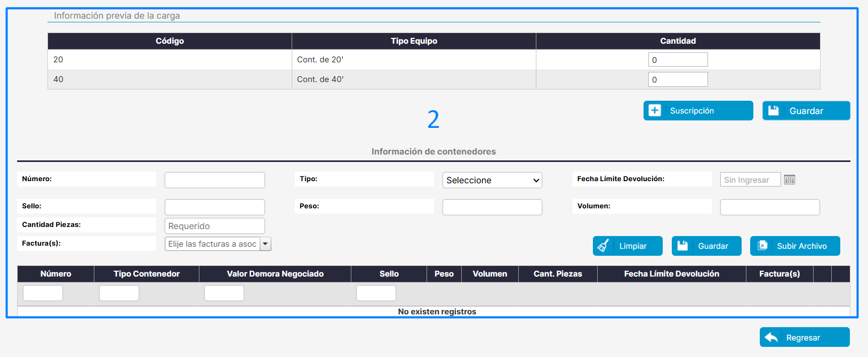The width and height of the screenshot is (868, 357).
Task: Click the file upload icon on Subir Archivo
Action: (762, 246)
